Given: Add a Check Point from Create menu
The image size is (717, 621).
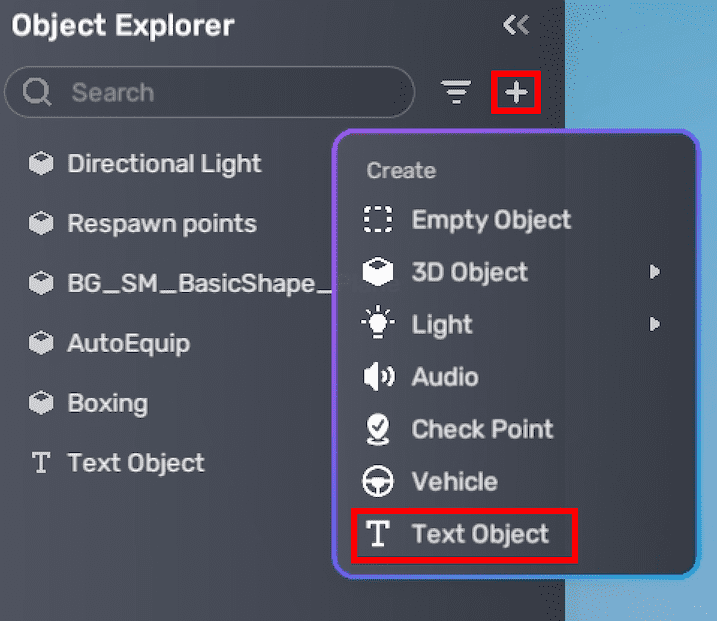Looking at the screenshot, I should pos(481,430).
